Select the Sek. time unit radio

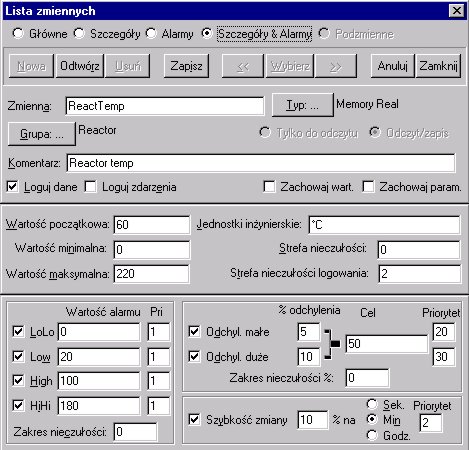pyautogui.click(x=372, y=404)
